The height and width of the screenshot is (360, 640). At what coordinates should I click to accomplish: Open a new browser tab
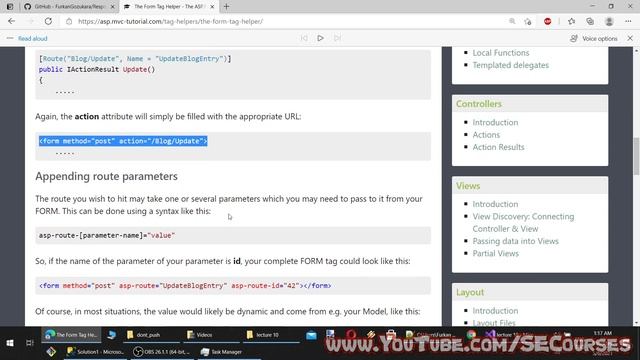tap(226, 7)
